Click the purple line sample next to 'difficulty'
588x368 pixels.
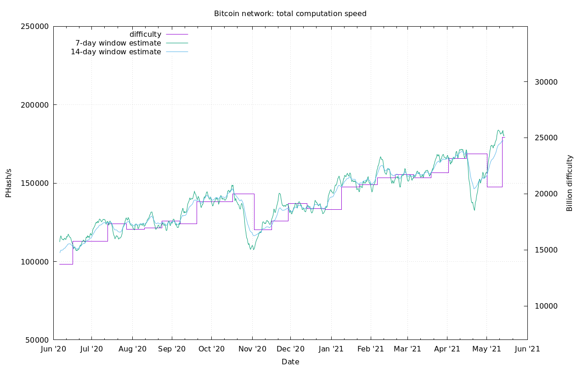[x=177, y=34]
